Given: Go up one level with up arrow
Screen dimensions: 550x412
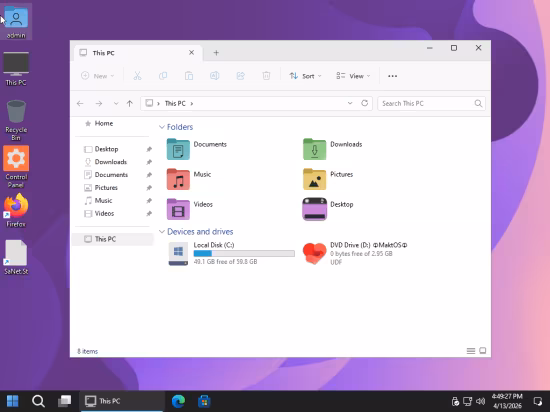Looking at the screenshot, I should [x=130, y=103].
